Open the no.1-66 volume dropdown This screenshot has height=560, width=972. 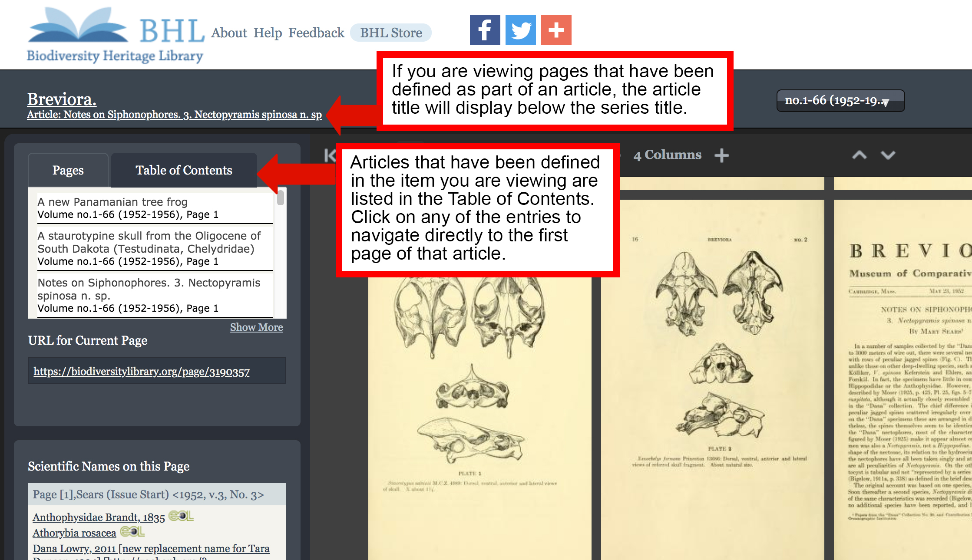pyautogui.click(x=840, y=101)
